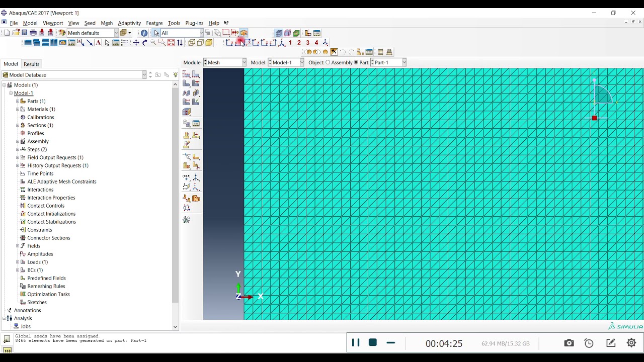Expand the Parts (1) tree node

18,101
